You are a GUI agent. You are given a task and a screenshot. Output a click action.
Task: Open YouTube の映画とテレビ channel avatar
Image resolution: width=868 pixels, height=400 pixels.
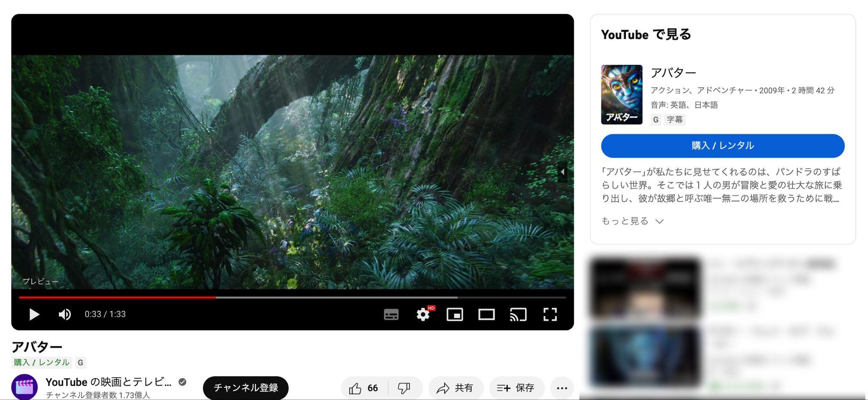25,387
